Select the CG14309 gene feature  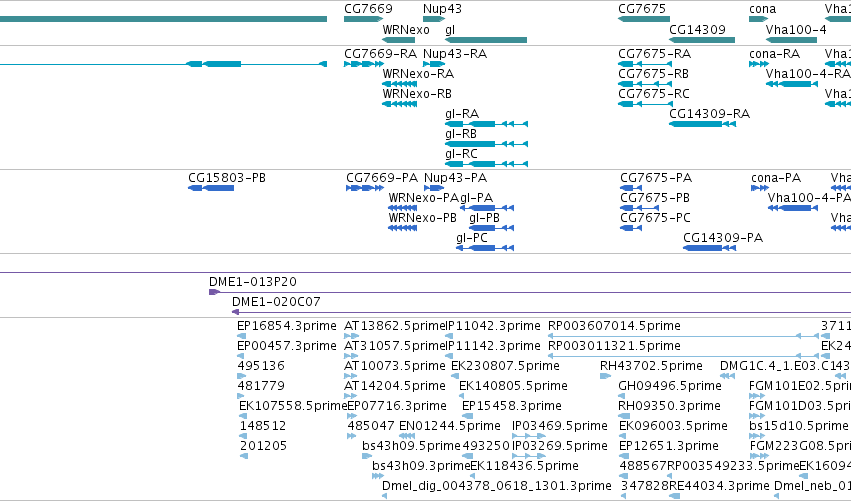tap(702, 40)
